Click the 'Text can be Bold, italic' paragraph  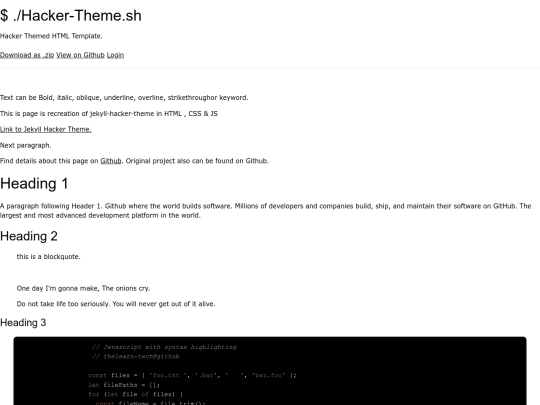coord(124,98)
